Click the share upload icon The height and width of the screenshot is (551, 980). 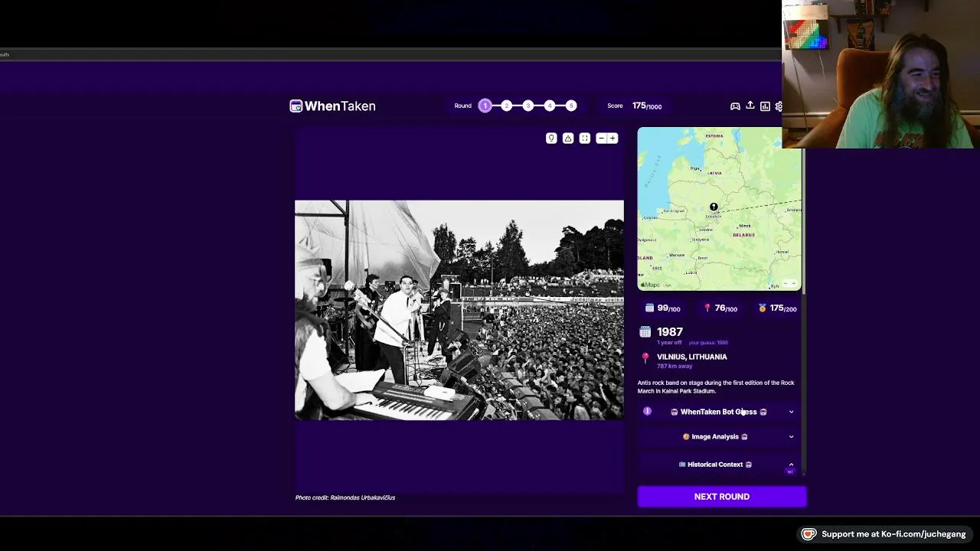[x=750, y=106]
